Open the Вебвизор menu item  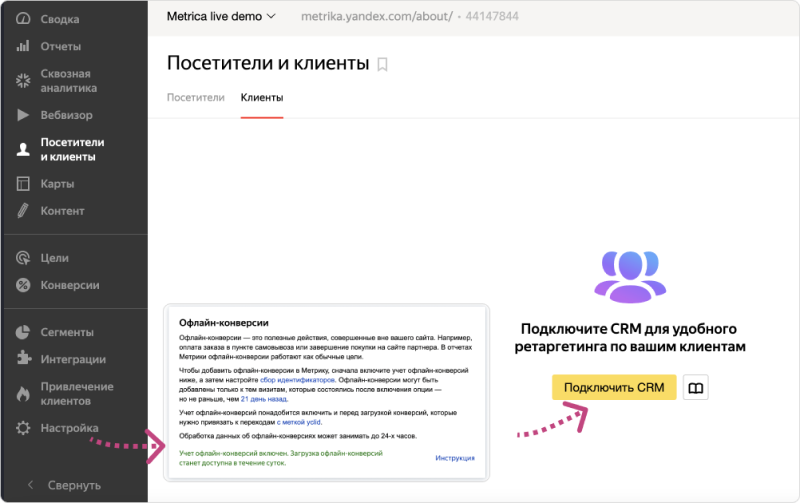pyautogui.click(x=66, y=115)
